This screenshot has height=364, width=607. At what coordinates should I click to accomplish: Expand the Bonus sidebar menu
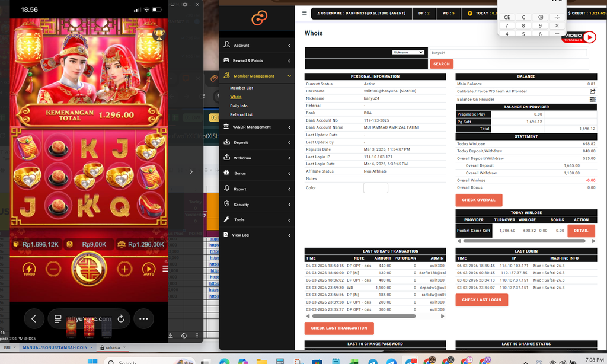(257, 173)
